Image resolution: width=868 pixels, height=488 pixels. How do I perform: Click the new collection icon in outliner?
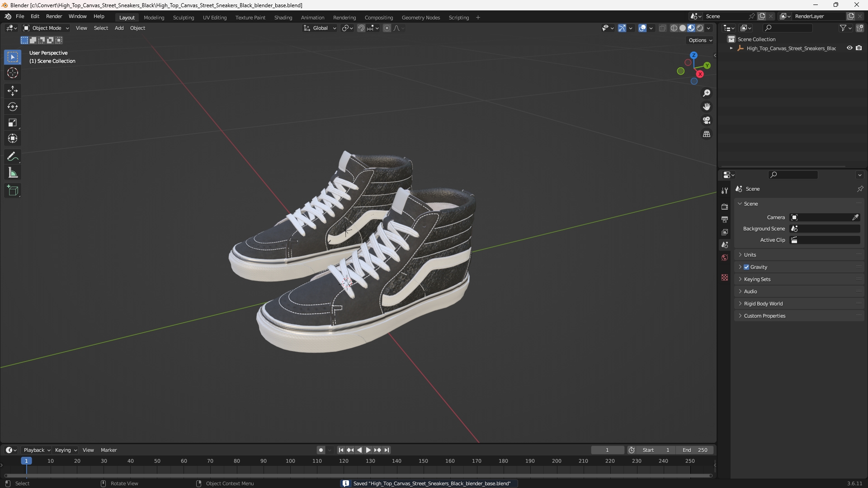860,28
